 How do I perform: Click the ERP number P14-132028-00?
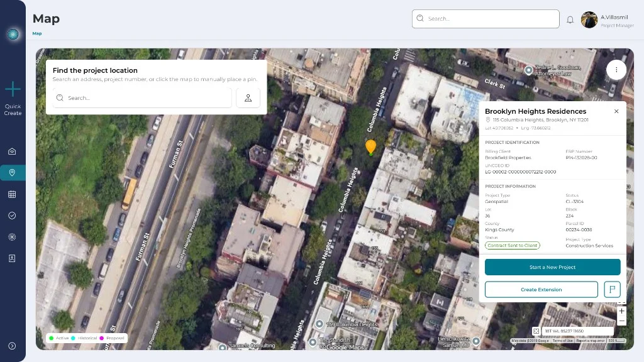tap(581, 158)
